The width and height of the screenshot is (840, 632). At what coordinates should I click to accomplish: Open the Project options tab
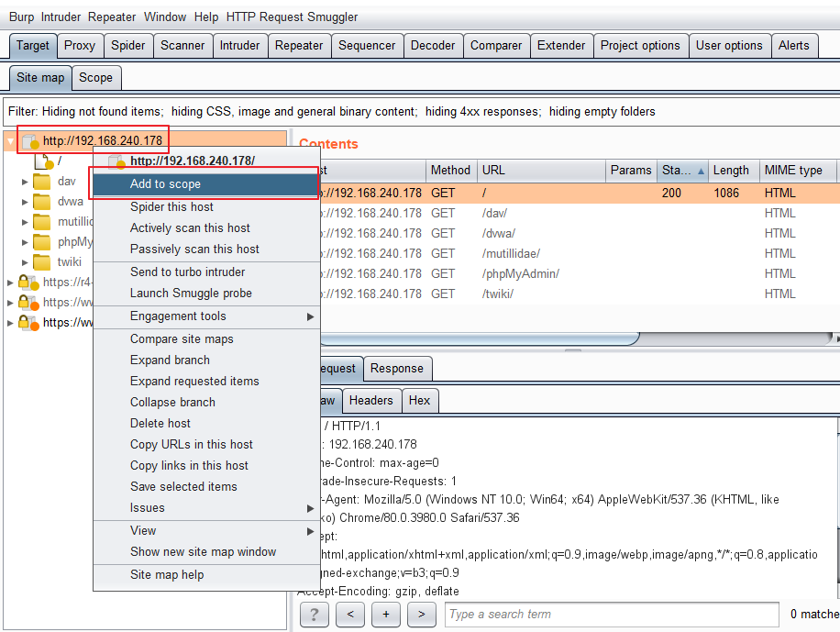[640, 46]
